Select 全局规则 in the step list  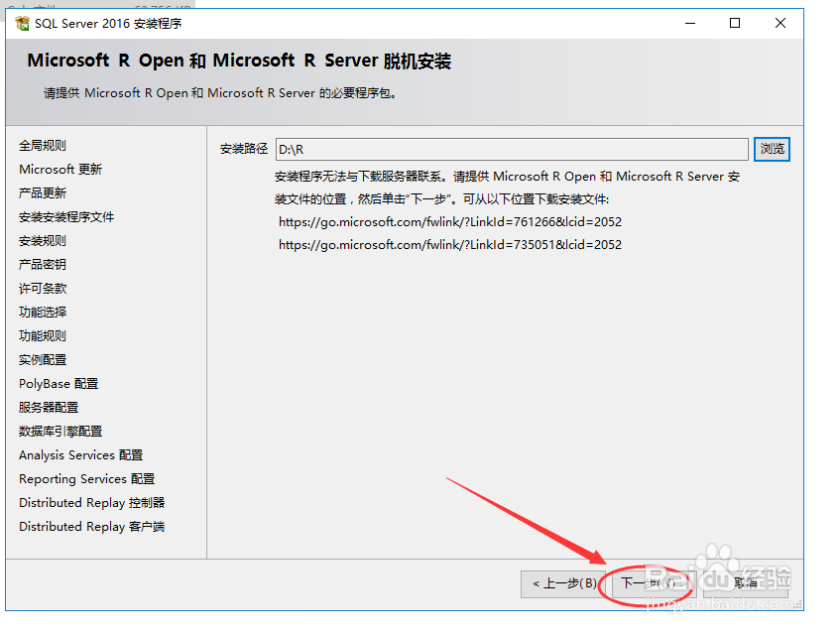[43, 145]
